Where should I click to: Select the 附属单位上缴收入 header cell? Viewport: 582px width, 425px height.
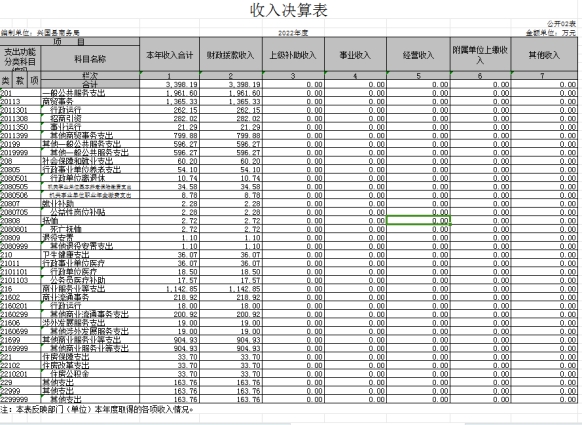(480, 55)
